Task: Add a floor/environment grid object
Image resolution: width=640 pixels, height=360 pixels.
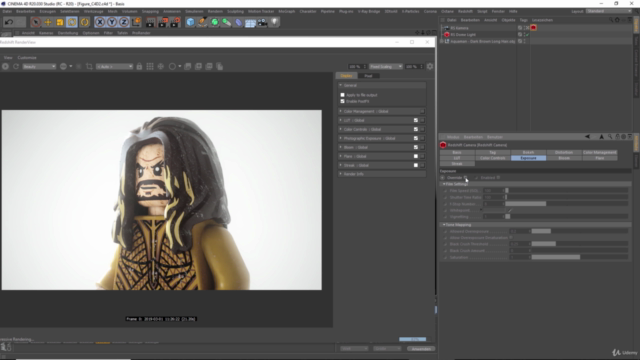Action: [250, 22]
